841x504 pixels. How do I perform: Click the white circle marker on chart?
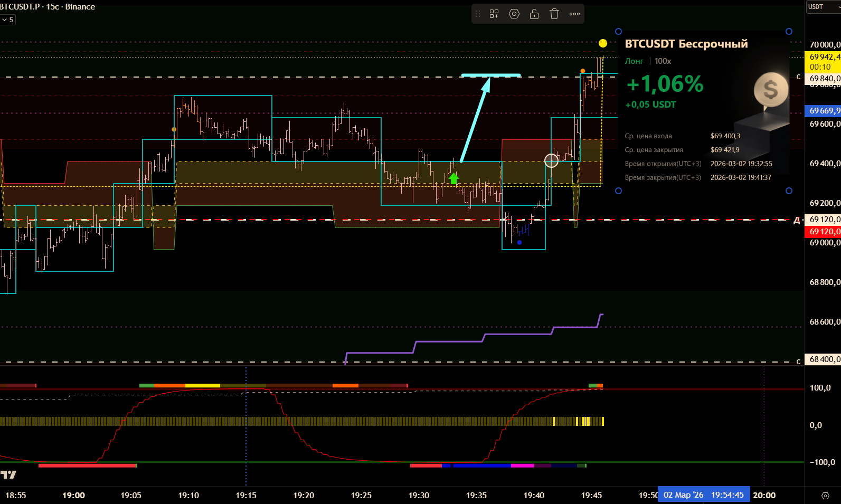tap(551, 160)
